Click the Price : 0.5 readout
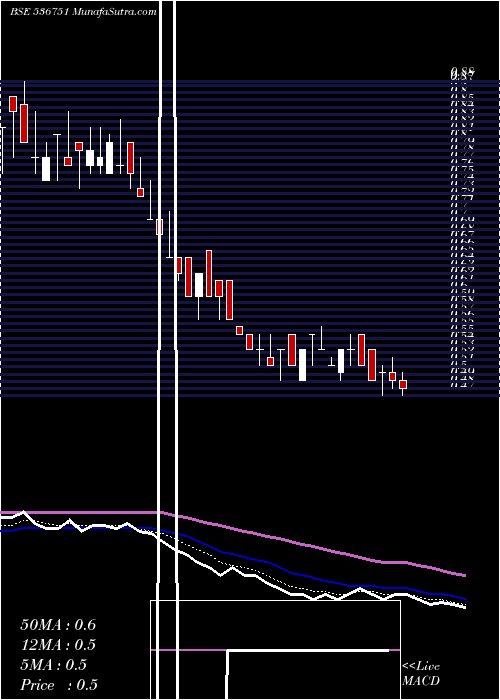This screenshot has width=500, height=700. pyautogui.click(x=59, y=685)
